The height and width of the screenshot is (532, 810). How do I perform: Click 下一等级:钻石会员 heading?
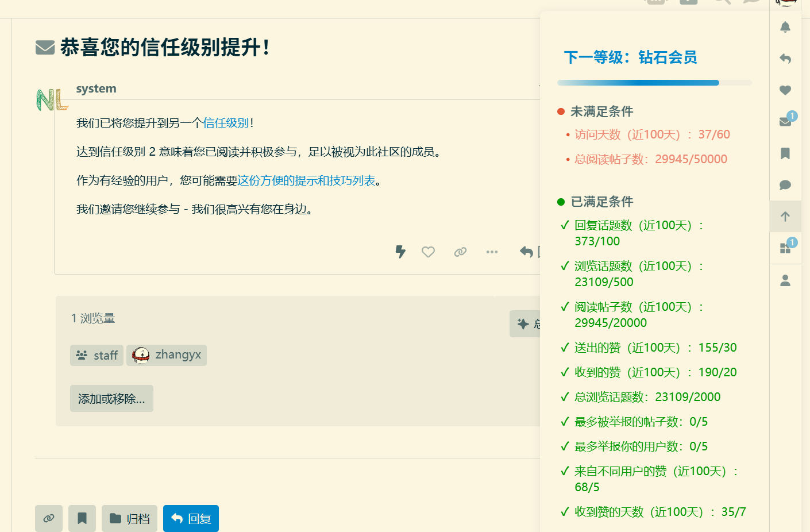pyautogui.click(x=630, y=57)
